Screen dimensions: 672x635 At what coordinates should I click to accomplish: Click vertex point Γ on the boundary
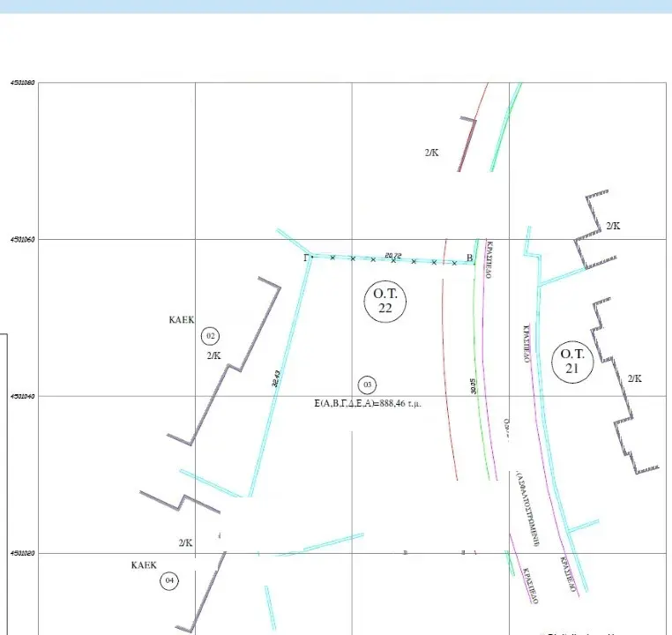[307, 258]
